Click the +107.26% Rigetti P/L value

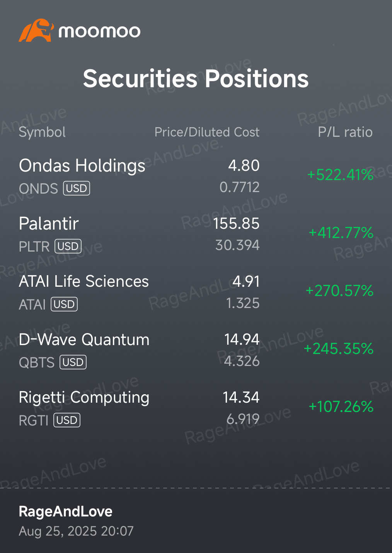point(341,407)
